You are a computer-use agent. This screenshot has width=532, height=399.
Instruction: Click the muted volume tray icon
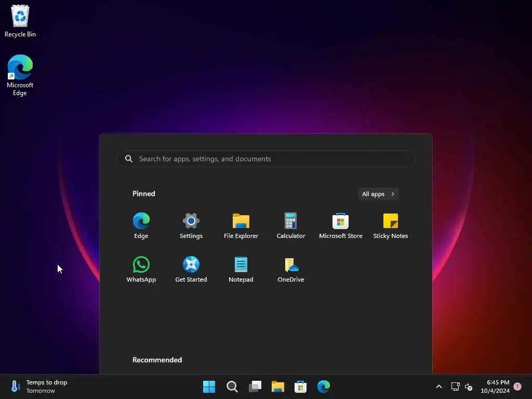(x=469, y=387)
